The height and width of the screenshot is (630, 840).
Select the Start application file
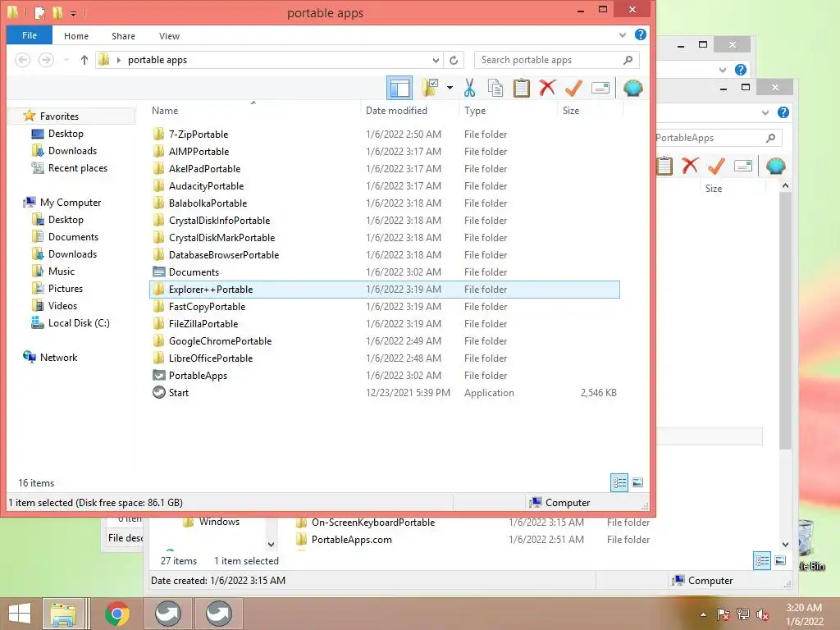178,393
